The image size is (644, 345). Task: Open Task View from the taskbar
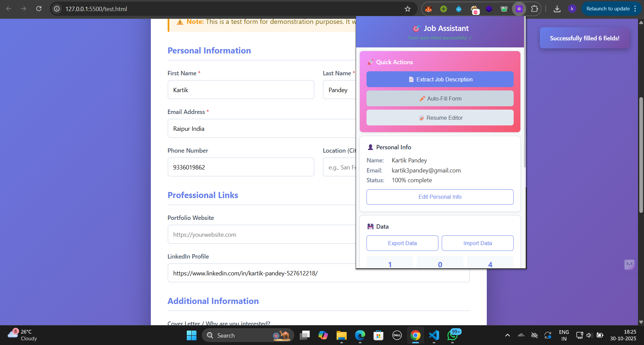pyautogui.click(x=305, y=335)
